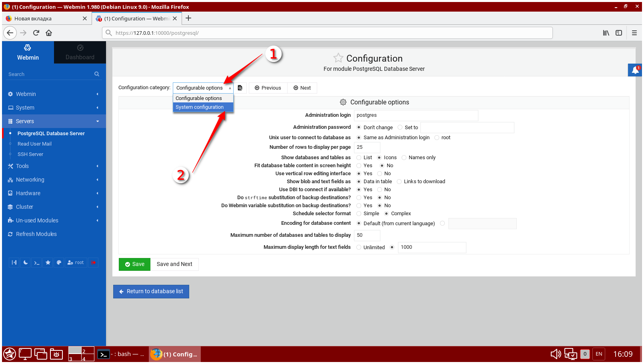
Task: Click Administration login text field
Action: point(416,115)
